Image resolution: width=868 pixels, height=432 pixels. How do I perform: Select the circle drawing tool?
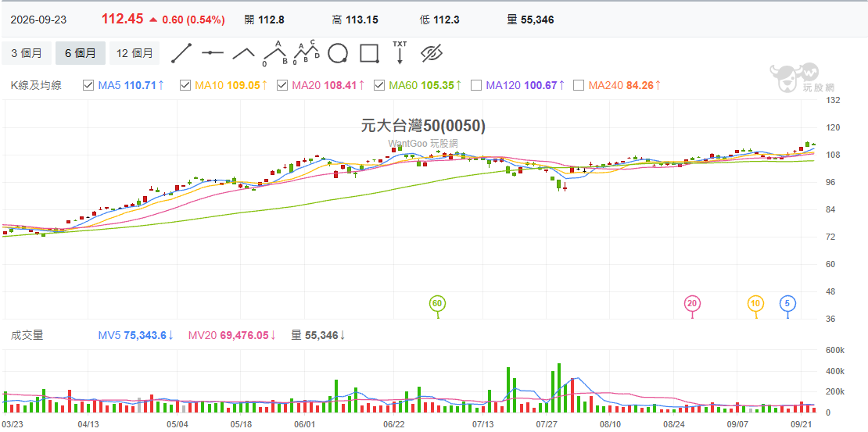coord(338,53)
